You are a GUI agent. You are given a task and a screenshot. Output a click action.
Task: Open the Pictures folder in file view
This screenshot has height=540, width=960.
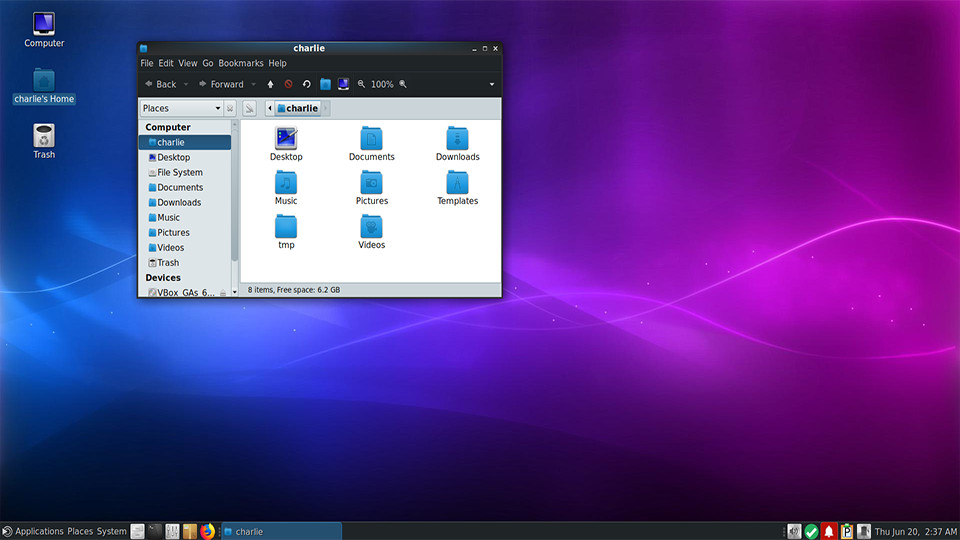pyautogui.click(x=372, y=188)
